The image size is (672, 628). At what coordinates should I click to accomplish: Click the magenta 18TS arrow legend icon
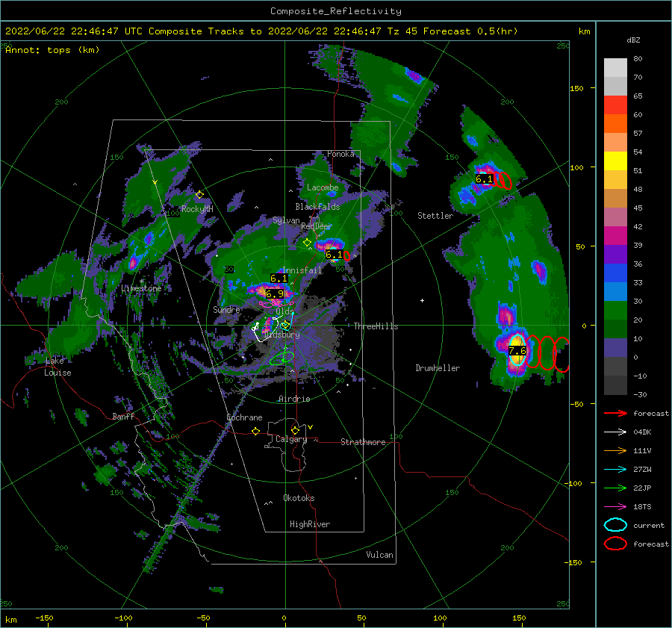tap(615, 507)
